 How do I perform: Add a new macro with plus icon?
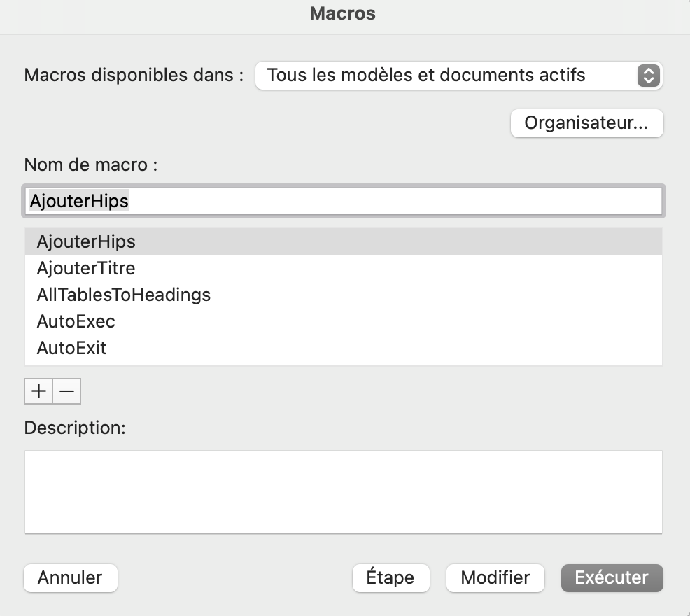coord(38,391)
